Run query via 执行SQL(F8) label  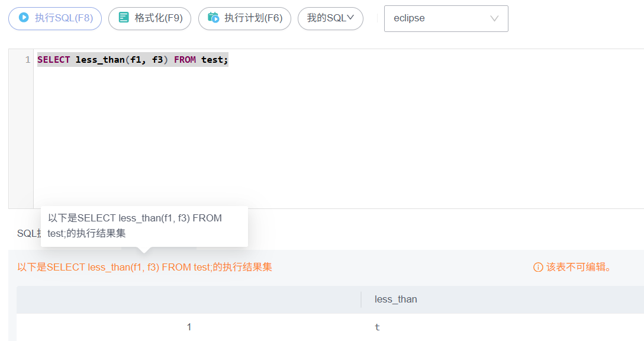63,18
